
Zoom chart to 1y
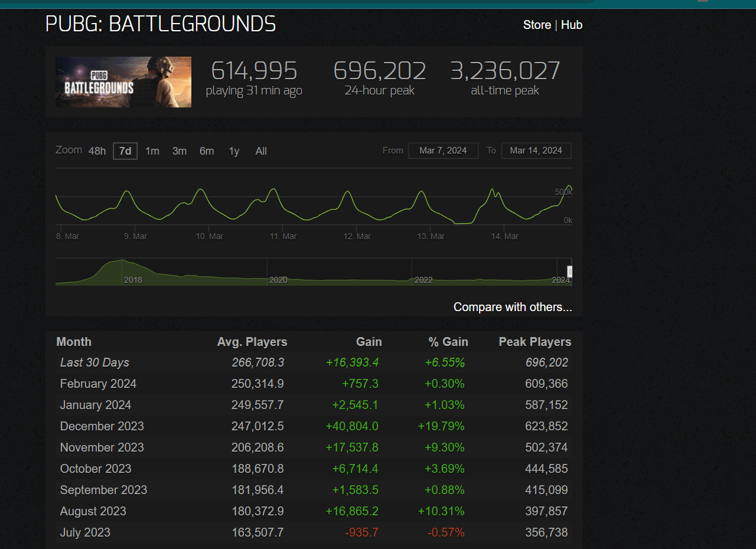tap(234, 151)
